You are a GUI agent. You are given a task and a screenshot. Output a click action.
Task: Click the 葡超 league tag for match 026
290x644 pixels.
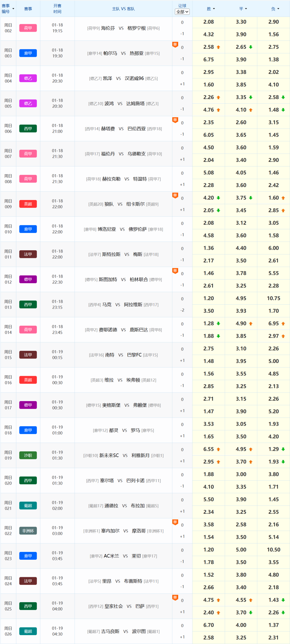click(28, 631)
